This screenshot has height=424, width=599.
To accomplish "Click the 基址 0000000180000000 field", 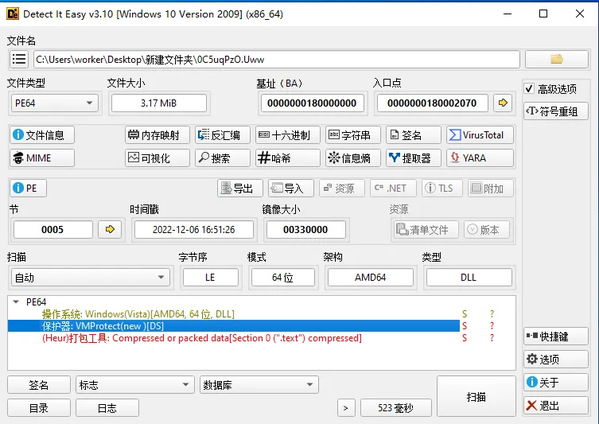I will click(312, 103).
